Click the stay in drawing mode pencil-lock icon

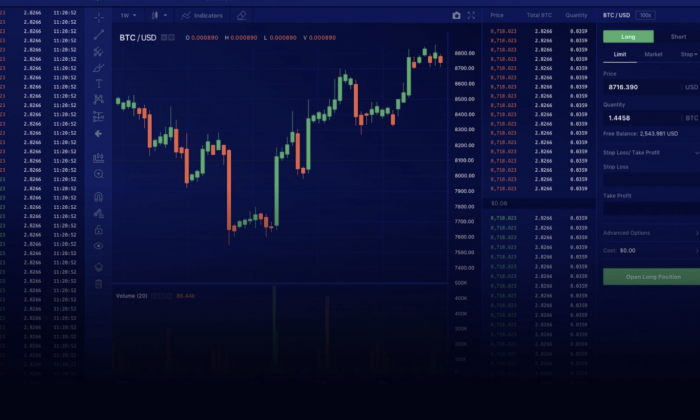point(99,214)
